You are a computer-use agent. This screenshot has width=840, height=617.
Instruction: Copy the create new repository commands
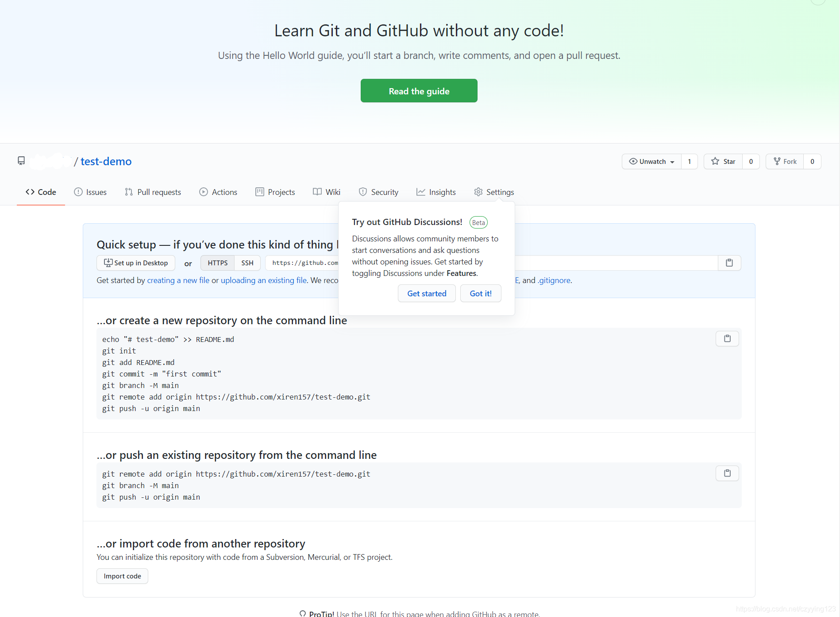tap(727, 338)
